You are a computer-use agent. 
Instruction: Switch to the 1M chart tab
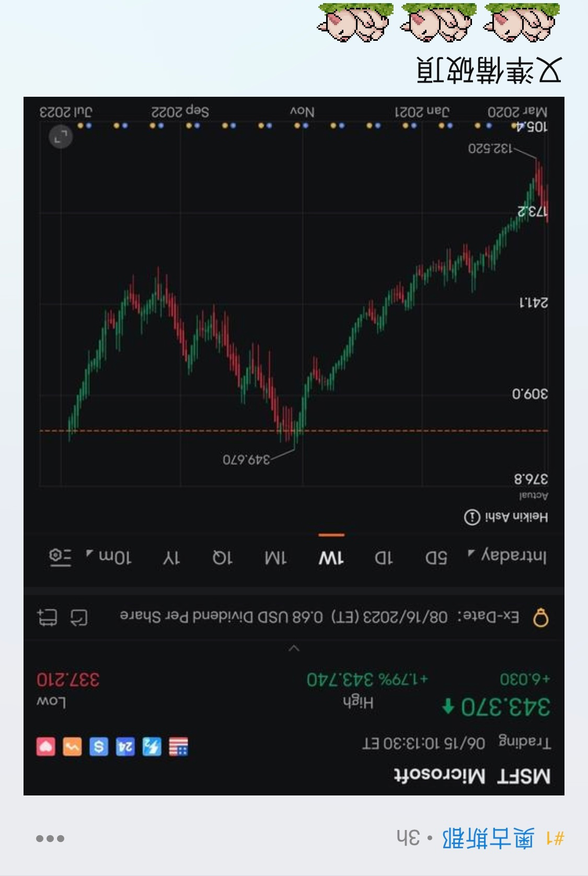[x=275, y=558]
